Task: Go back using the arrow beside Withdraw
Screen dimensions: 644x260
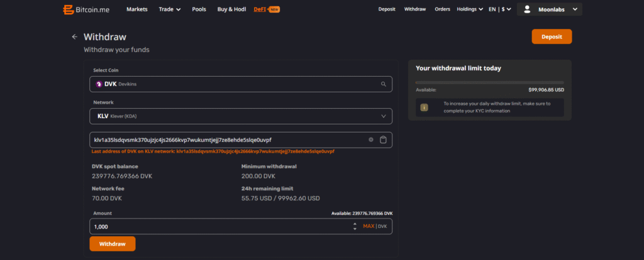Action: (x=74, y=37)
